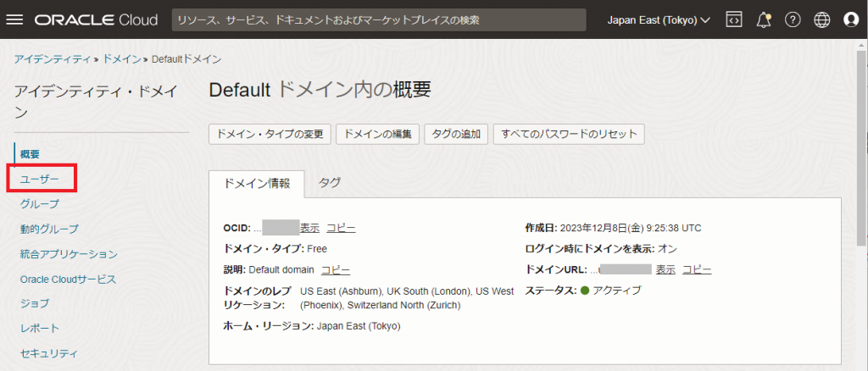Open ジョブ in the sidebar
868x371 pixels.
tap(34, 303)
